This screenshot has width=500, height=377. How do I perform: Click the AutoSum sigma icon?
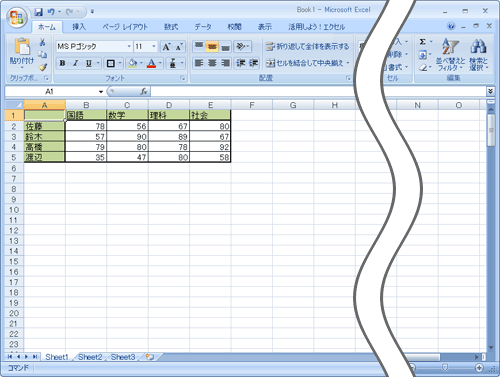click(423, 42)
